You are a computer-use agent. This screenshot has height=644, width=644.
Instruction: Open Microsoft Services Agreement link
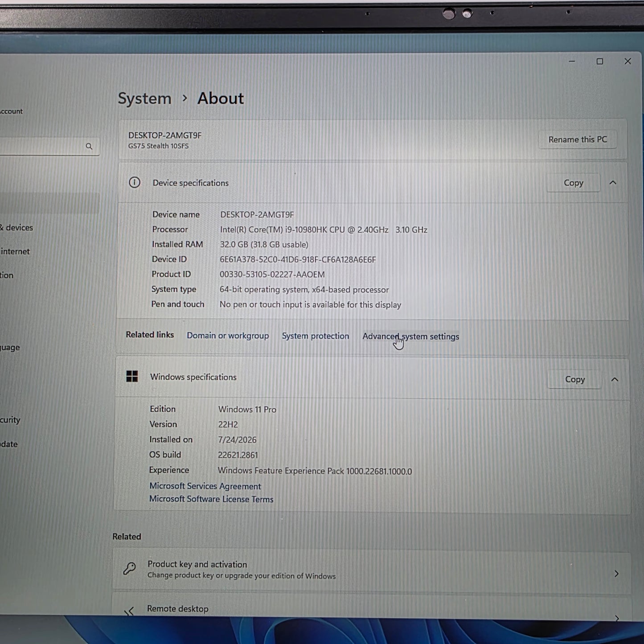point(205,486)
